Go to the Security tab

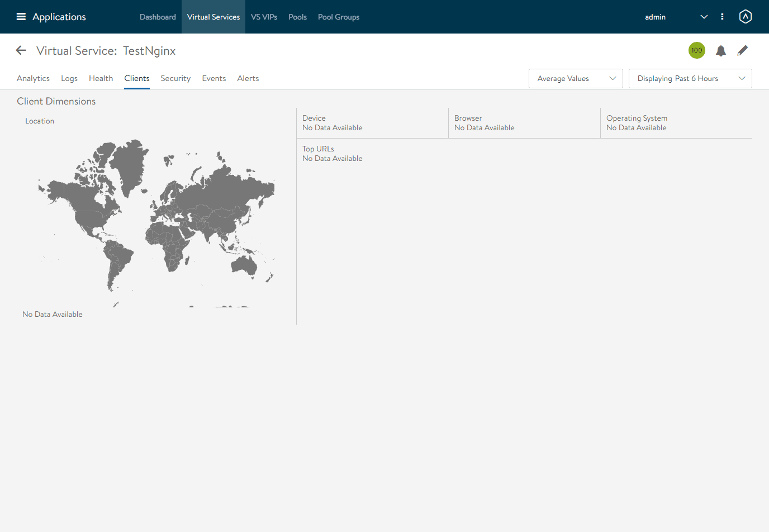coord(175,79)
